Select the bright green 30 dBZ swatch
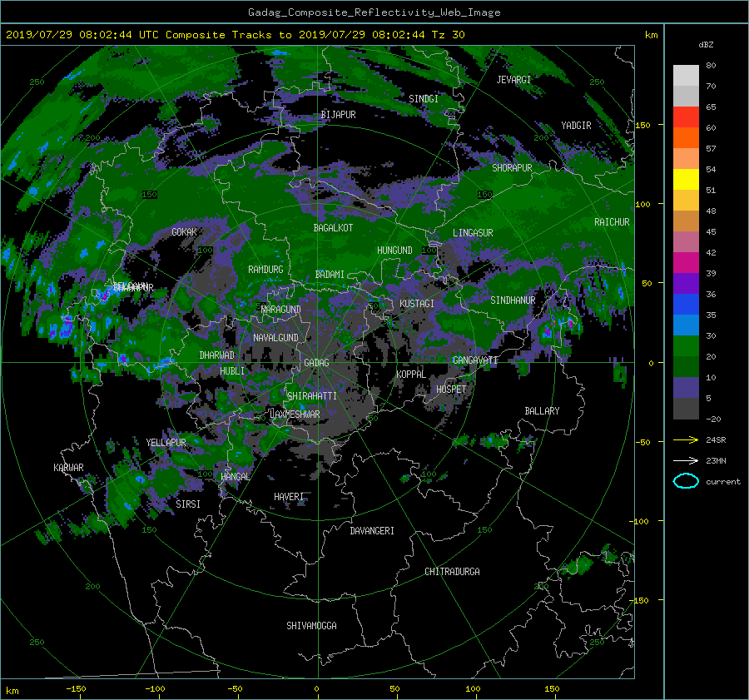This screenshot has height=700, width=749. pos(686,346)
